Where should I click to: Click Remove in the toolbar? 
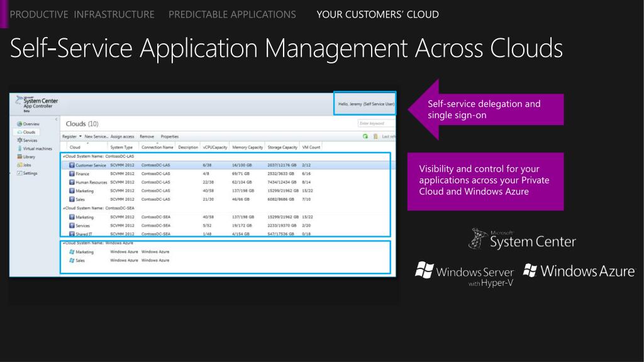point(147,136)
